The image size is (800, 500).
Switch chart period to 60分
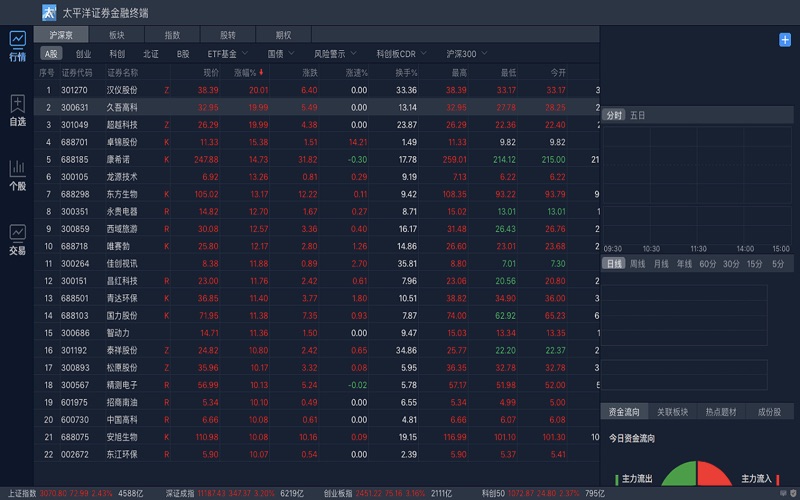(x=707, y=263)
